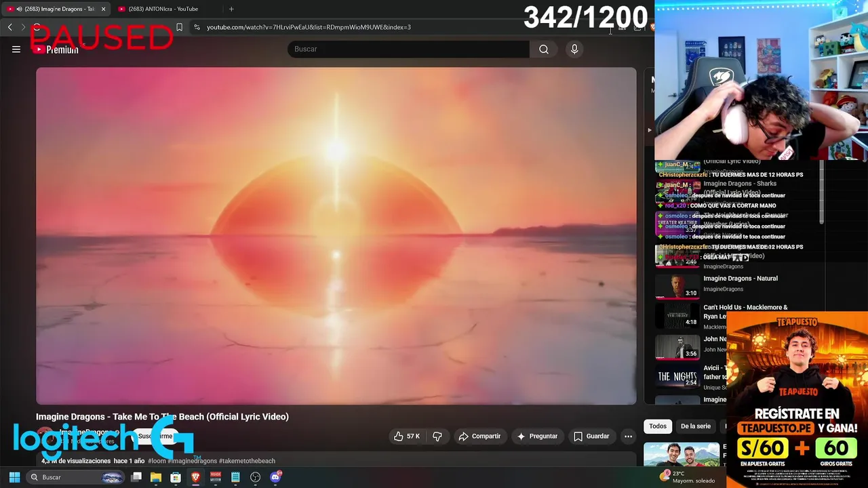Image resolution: width=868 pixels, height=488 pixels.
Task: Open the recommended video thumbnail with two men
Action: tap(682, 454)
